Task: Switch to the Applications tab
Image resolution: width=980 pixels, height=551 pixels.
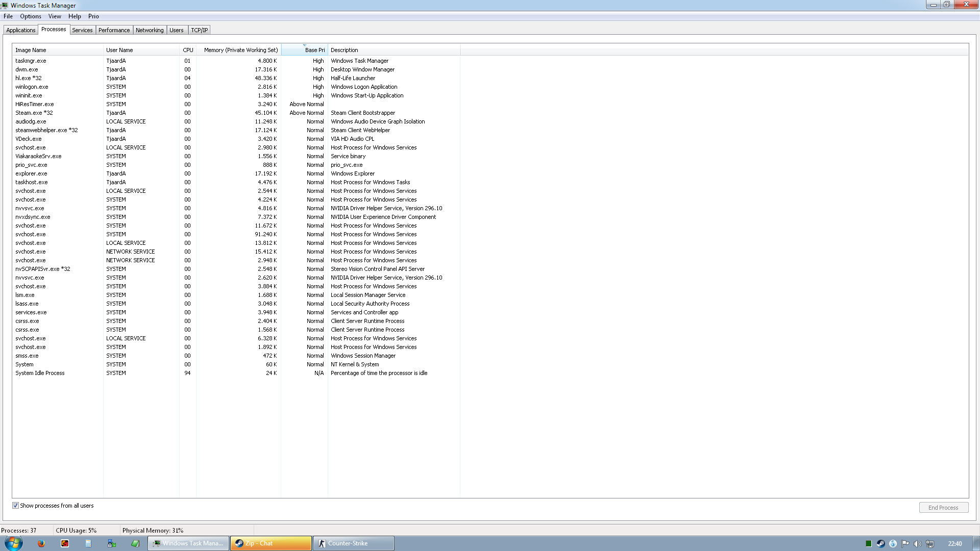Action: pos(21,30)
